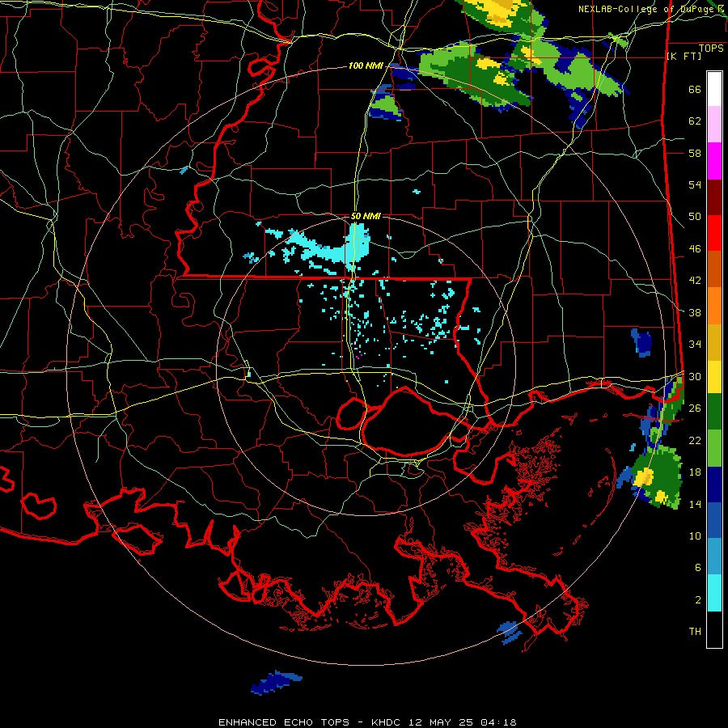Click the 14 value on the legend

695,504
